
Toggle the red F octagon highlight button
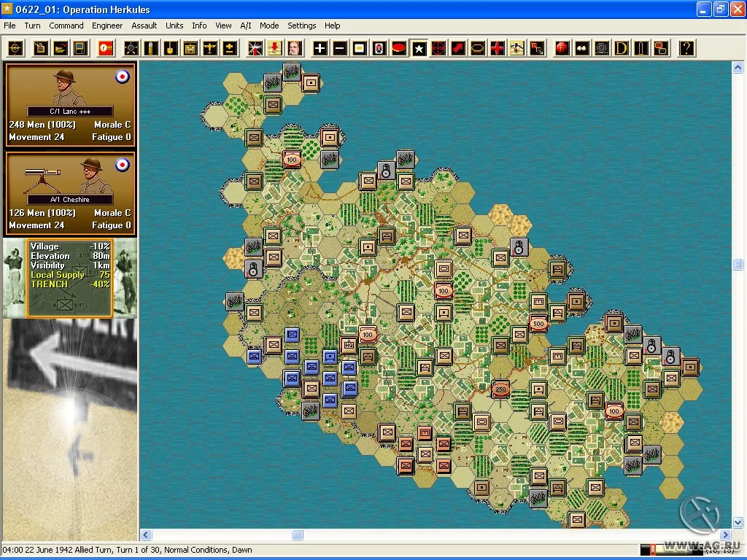tap(562, 48)
